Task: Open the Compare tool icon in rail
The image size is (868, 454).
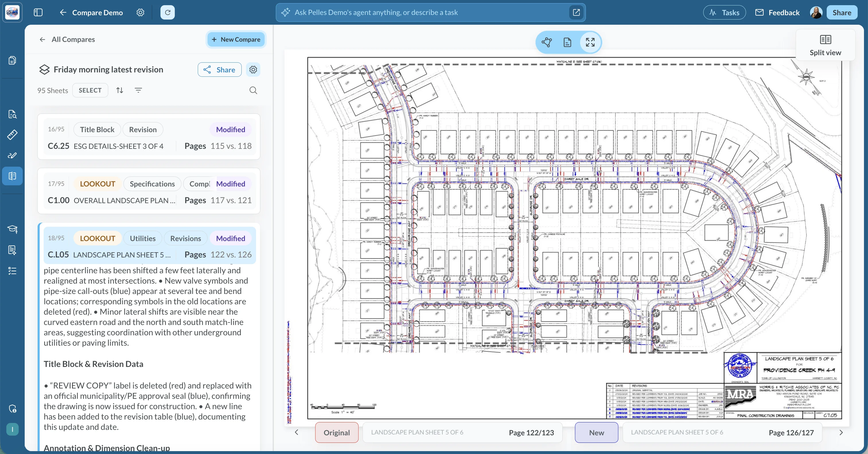Action: tap(12, 176)
